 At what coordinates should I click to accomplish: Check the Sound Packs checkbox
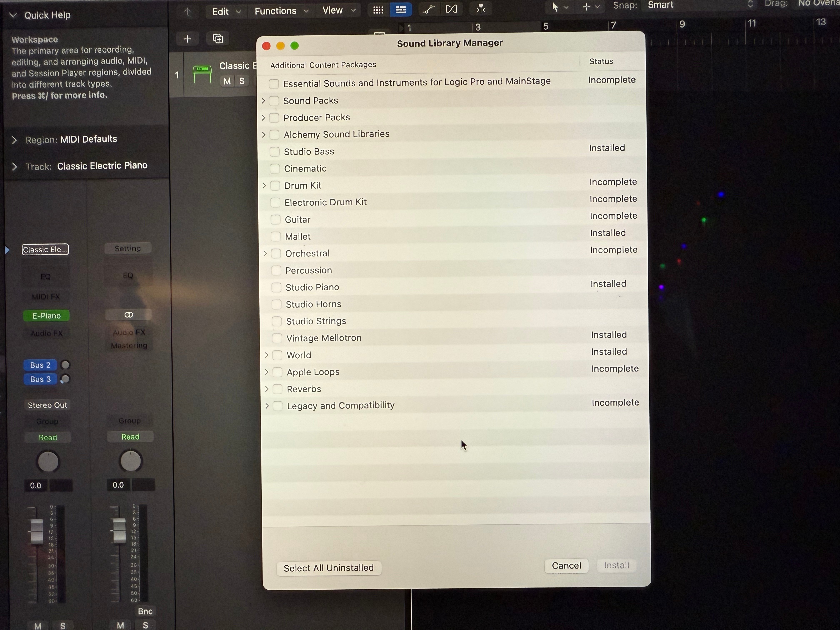(x=274, y=101)
